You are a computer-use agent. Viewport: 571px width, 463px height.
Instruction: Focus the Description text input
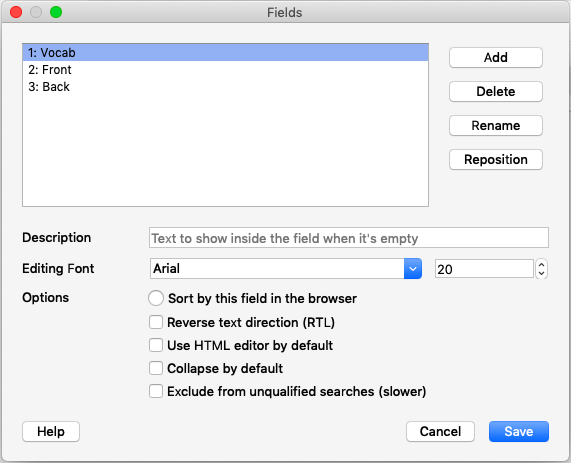pyautogui.click(x=348, y=238)
